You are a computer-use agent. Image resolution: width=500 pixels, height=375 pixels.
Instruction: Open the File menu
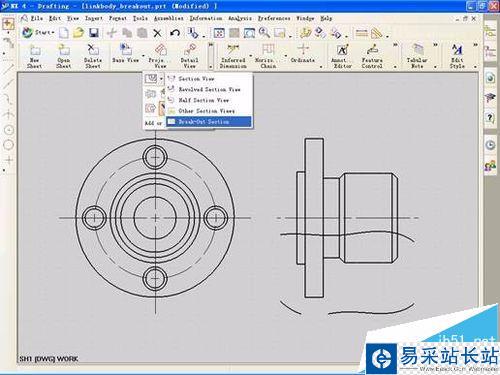coord(37,18)
